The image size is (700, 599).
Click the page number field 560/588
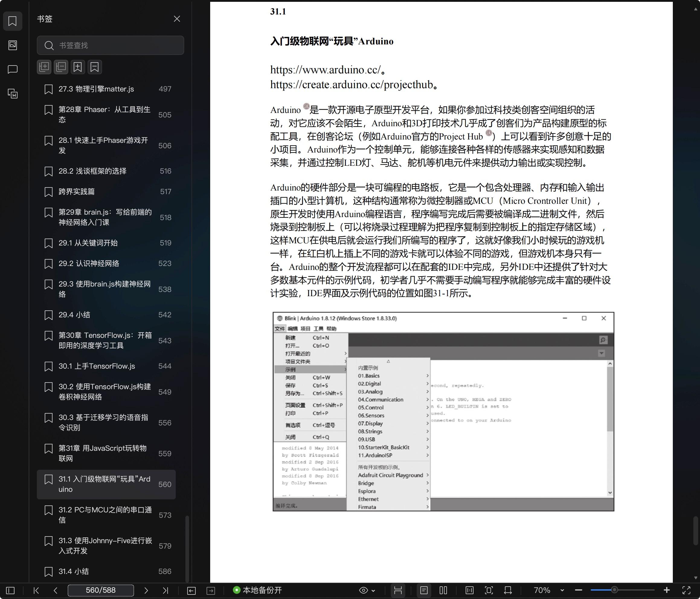click(x=101, y=590)
